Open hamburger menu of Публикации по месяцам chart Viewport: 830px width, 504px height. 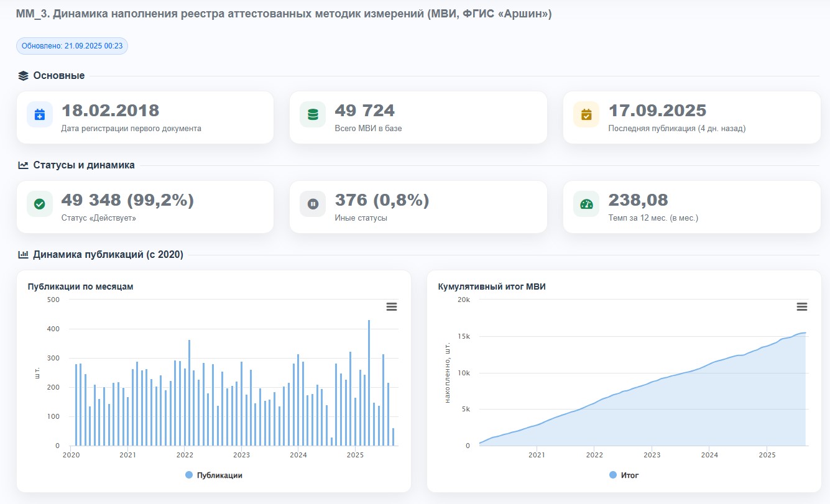coord(392,306)
